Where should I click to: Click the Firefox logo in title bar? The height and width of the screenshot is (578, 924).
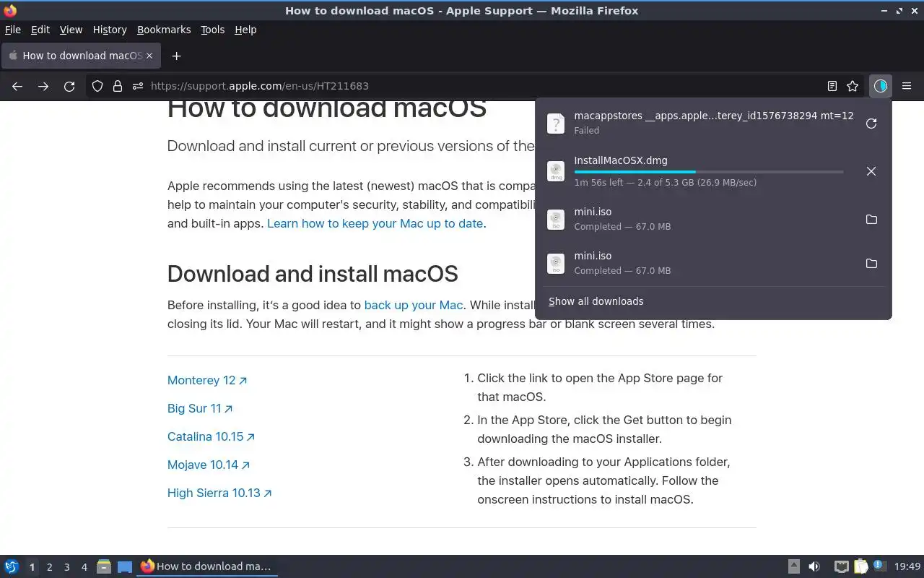click(x=10, y=10)
